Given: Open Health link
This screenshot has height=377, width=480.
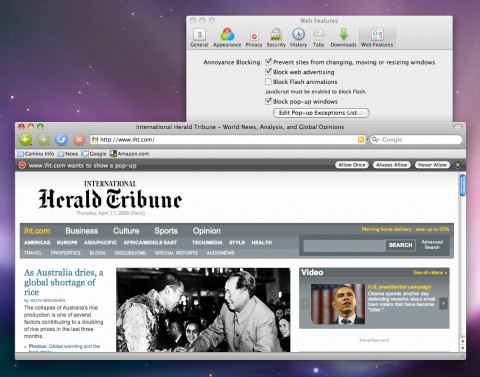Looking at the screenshot, I should (x=262, y=243).
